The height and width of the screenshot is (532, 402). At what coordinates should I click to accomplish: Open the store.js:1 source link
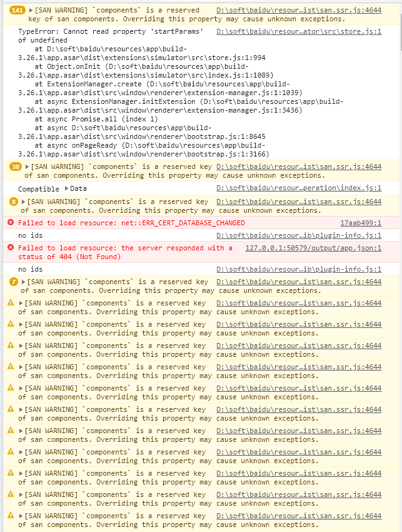pyautogui.click(x=299, y=31)
